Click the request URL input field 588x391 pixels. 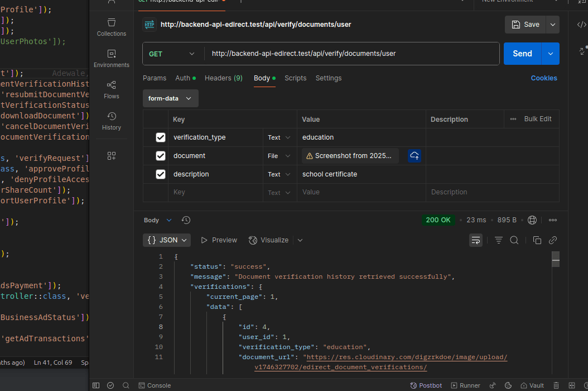pyautogui.click(x=352, y=54)
